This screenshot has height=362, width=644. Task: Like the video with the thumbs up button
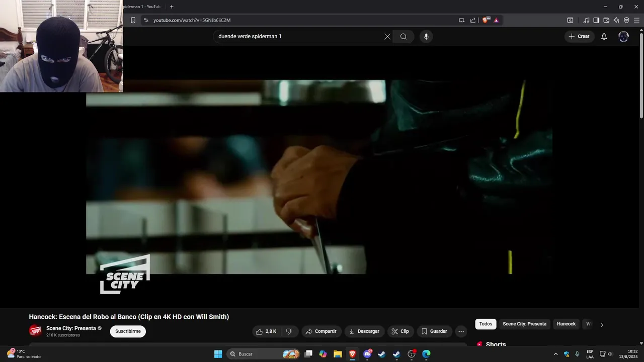tap(267, 331)
